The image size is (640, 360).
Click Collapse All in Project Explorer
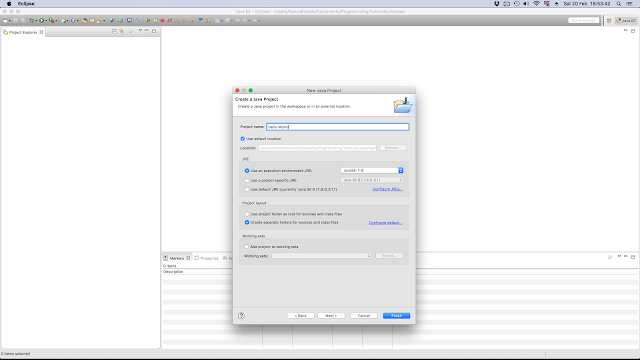[x=114, y=31]
